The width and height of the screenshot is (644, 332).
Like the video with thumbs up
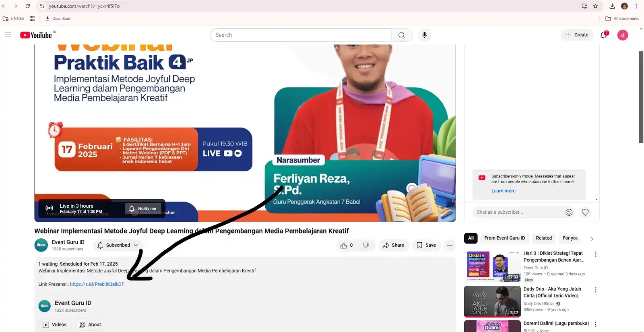coord(347,245)
